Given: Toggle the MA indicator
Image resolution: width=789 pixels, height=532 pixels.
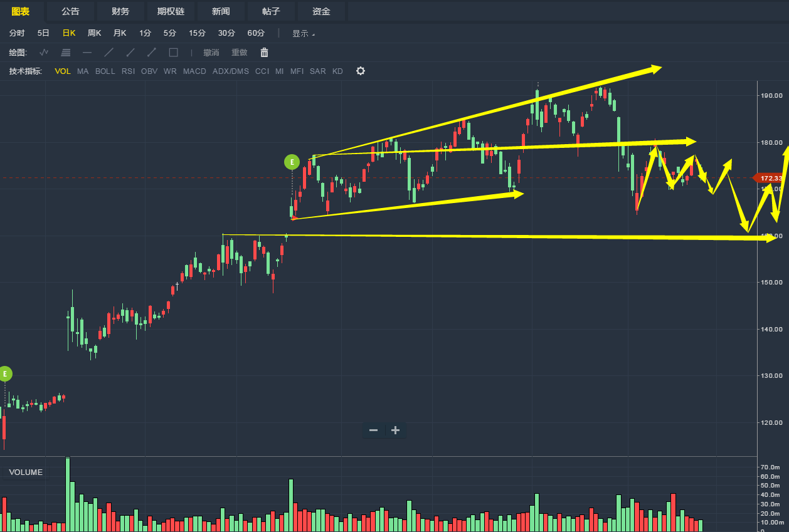Looking at the screenshot, I should 83,71.
